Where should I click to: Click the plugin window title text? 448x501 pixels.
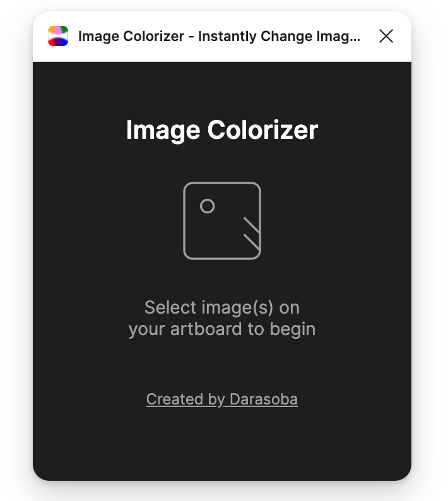(x=219, y=36)
